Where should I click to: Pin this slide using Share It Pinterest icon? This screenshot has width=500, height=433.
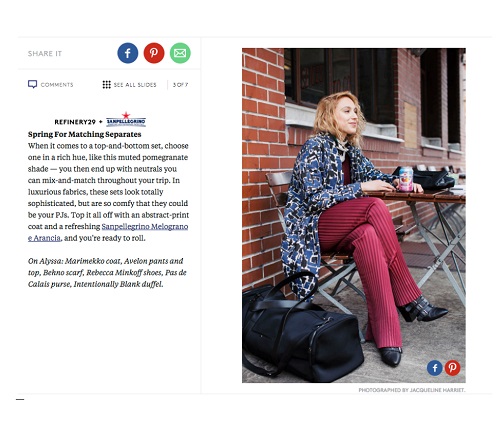pyautogui.click(x=154, y=53)
